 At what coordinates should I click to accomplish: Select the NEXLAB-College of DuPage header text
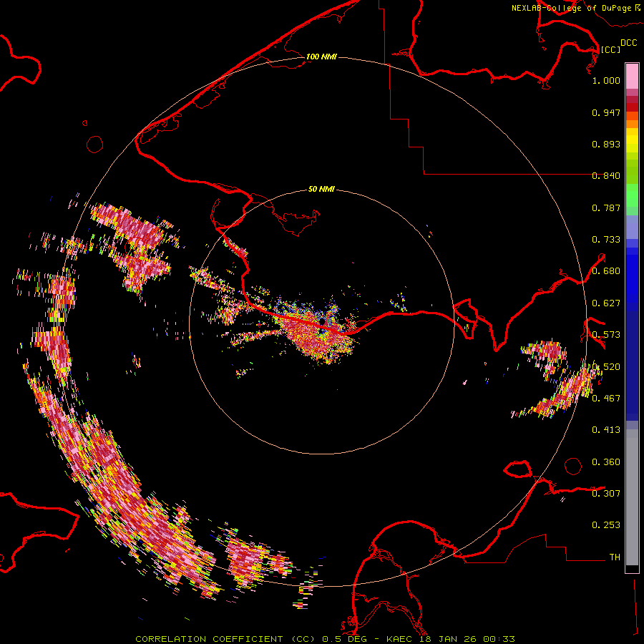tap(571, 8)
